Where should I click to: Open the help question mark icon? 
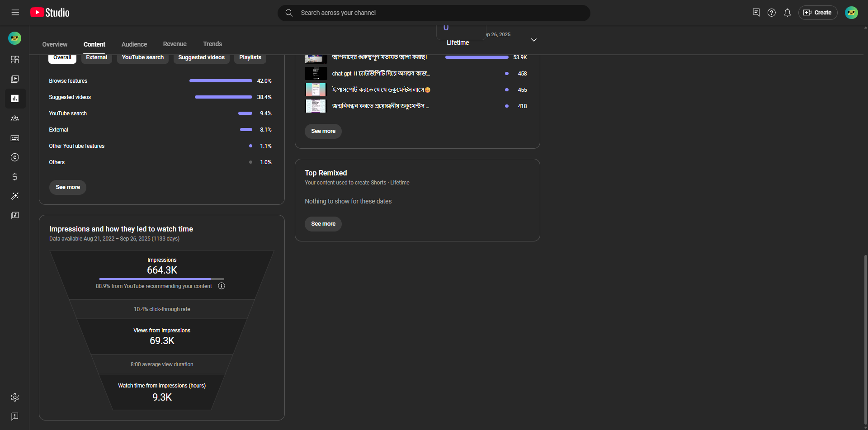771,13
